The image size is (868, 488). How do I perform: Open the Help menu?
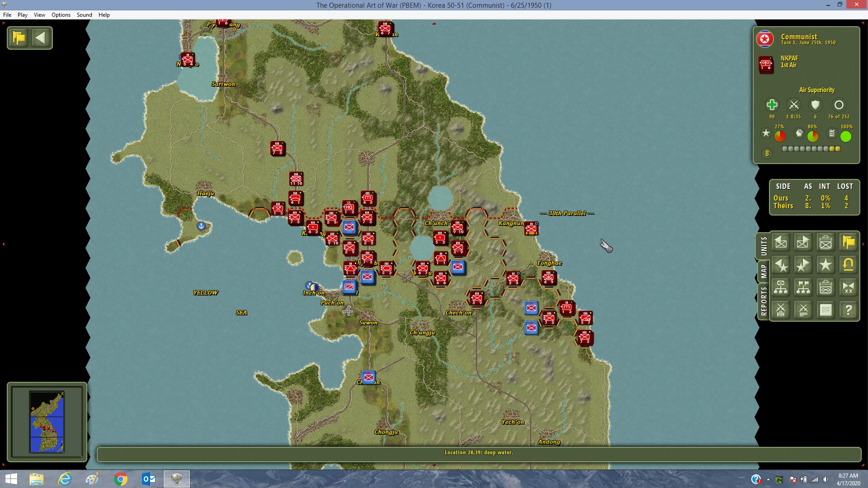pyautogui.click(x=104, y=15)
